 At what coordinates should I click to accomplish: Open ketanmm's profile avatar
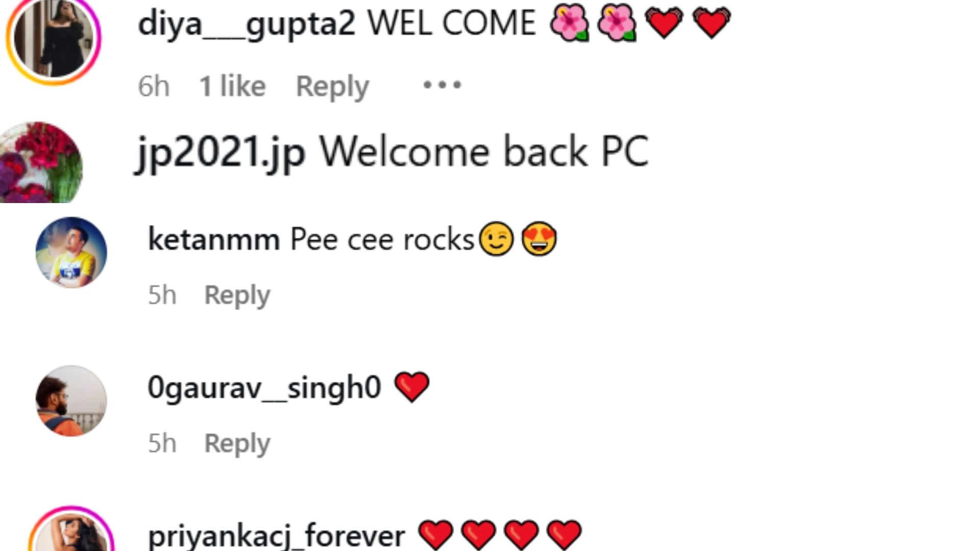point(71,253)
